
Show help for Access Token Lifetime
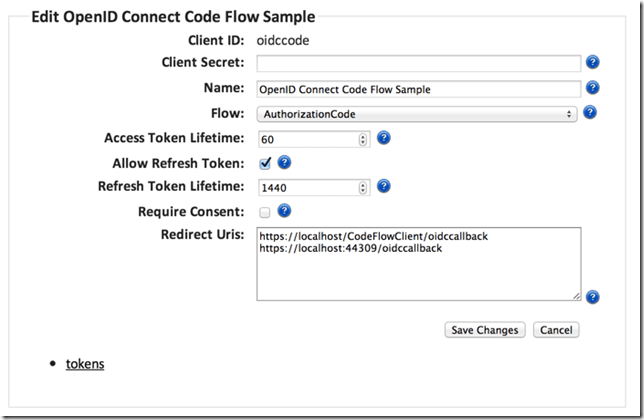tap(383, 137)
